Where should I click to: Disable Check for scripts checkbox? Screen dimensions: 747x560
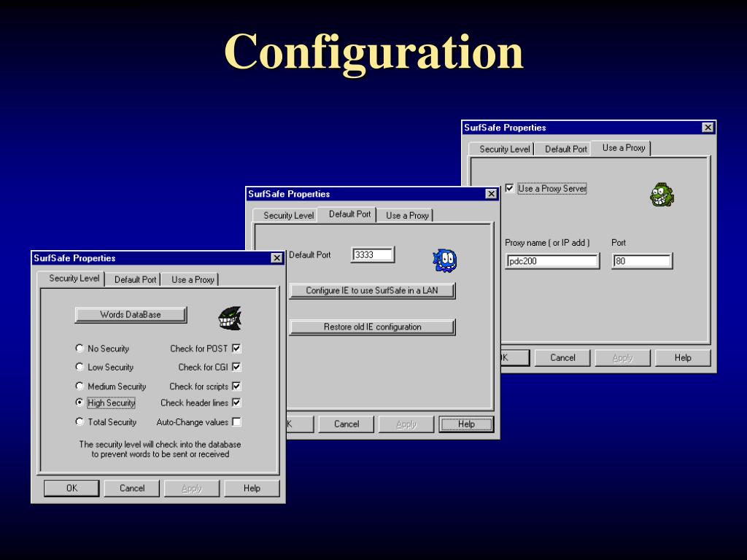(236, 386)
